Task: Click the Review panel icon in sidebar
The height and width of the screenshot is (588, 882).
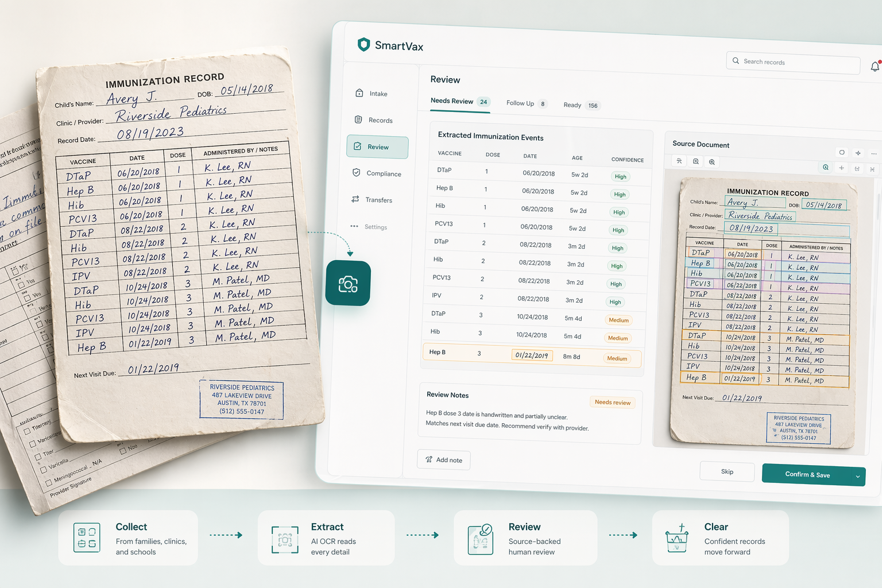Action: coord(358,147)
